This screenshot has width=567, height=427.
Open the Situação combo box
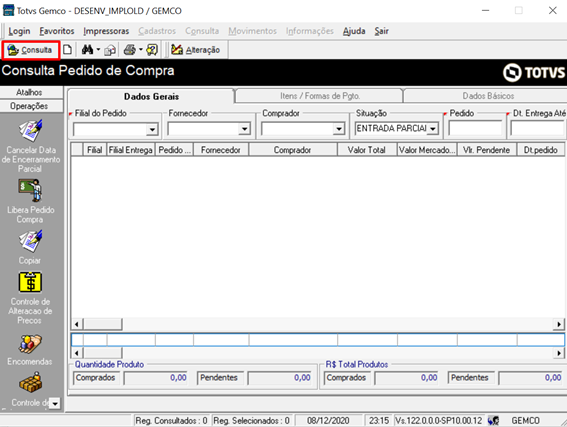point(397,128)
